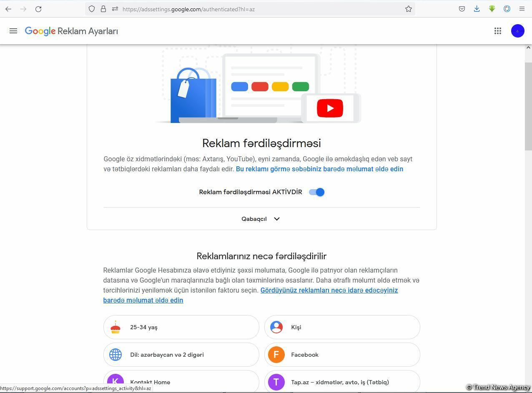
Task: Open the Pocket save icon
Action: (x=462, y=9)
